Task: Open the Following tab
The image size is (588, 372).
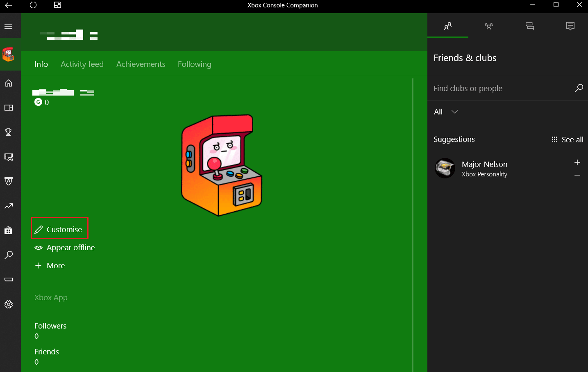Action: pos(195,64)
